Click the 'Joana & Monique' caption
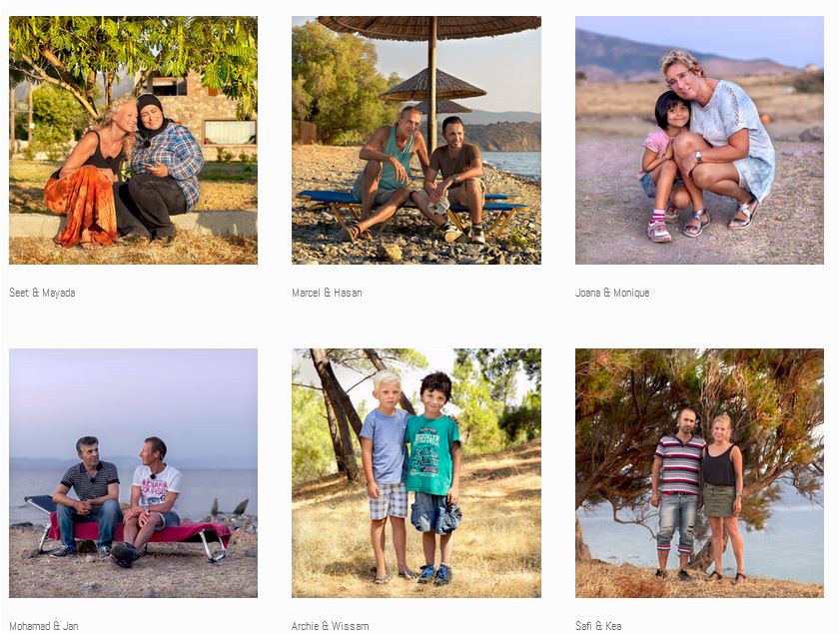The image size is (840, 634). click(x=612, y=293)
